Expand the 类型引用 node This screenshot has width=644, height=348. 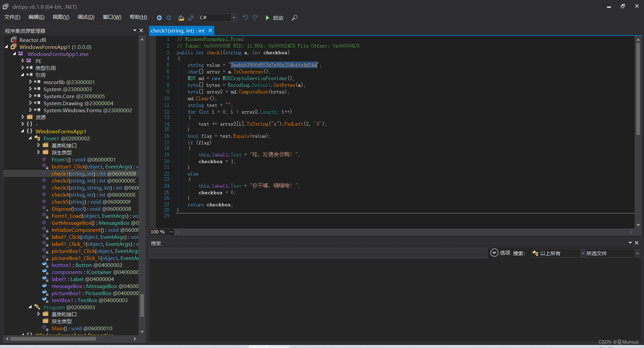click(x=22, y=68)
